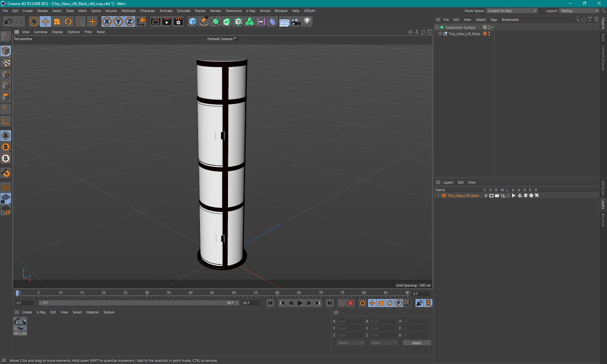607x364 pixels.
Task: Add a Camera object
Action: click(x=296, y=21)
